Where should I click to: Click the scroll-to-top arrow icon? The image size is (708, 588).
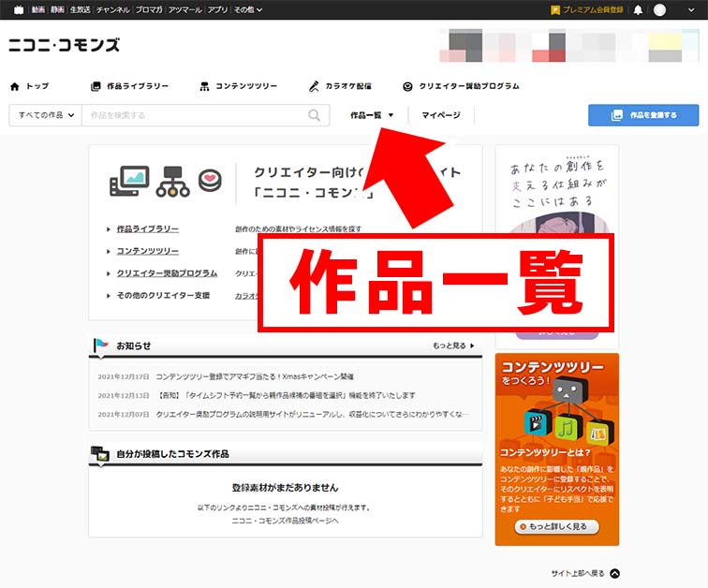tap(614, 573)
